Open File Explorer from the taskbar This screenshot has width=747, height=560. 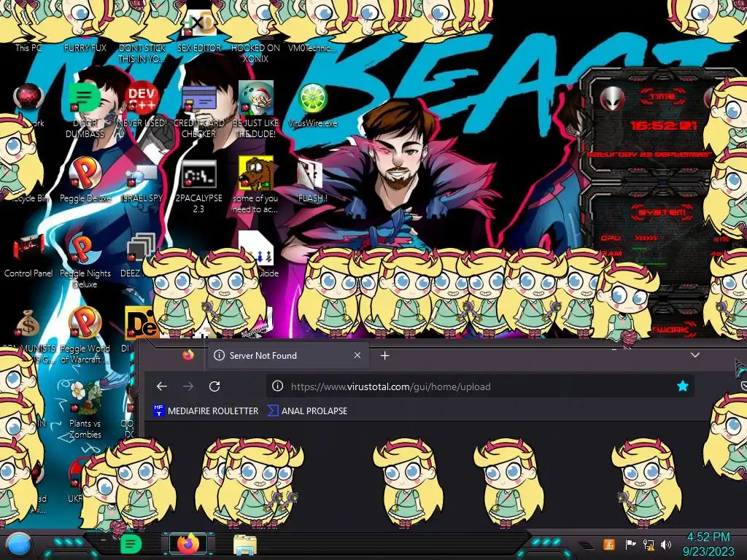[245, 545]
